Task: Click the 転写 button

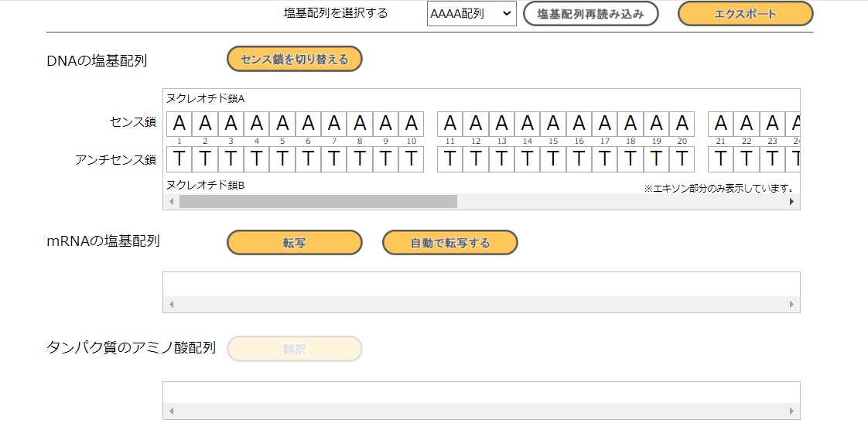Action: coord(295,242)
